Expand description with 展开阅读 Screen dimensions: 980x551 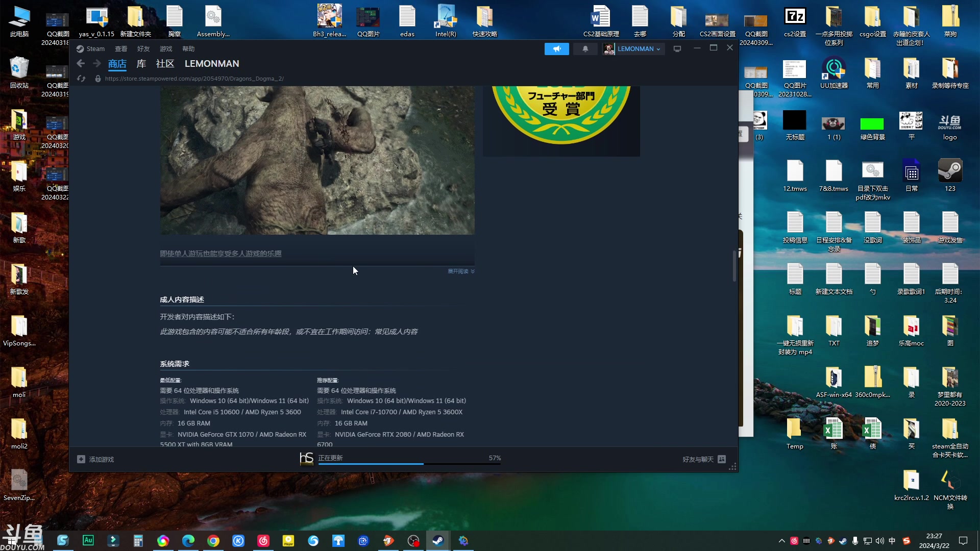click(x=461, y=271)
